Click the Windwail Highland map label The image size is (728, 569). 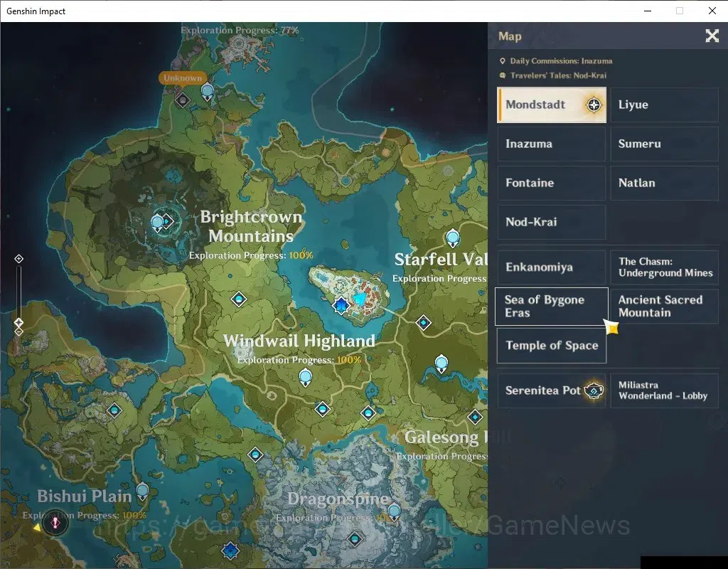click(299, 341)
